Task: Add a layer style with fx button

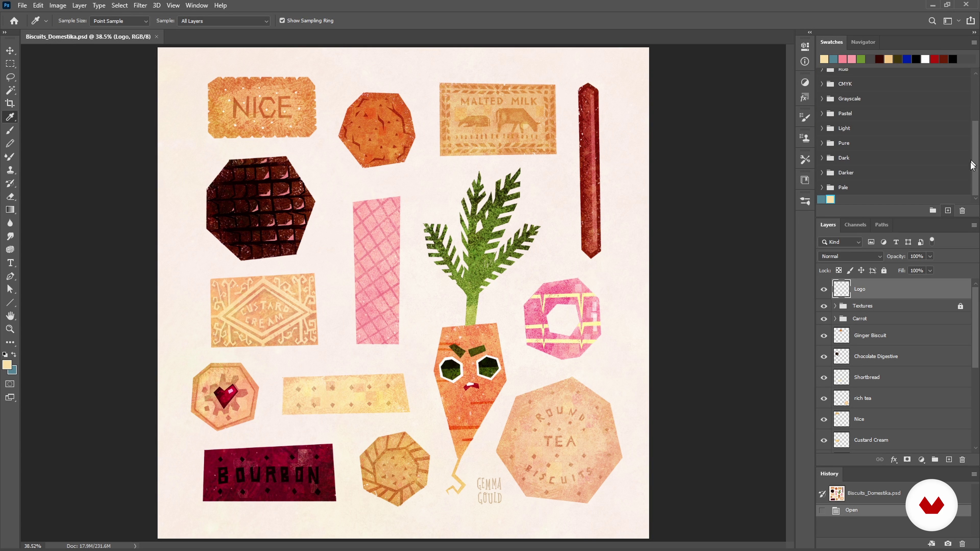Action: (894, 459)
